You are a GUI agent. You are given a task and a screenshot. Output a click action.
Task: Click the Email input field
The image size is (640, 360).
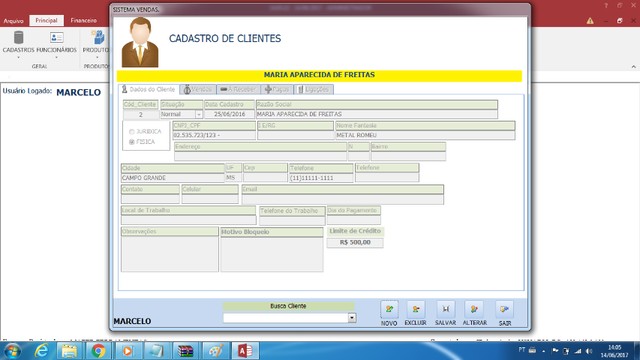342,199
